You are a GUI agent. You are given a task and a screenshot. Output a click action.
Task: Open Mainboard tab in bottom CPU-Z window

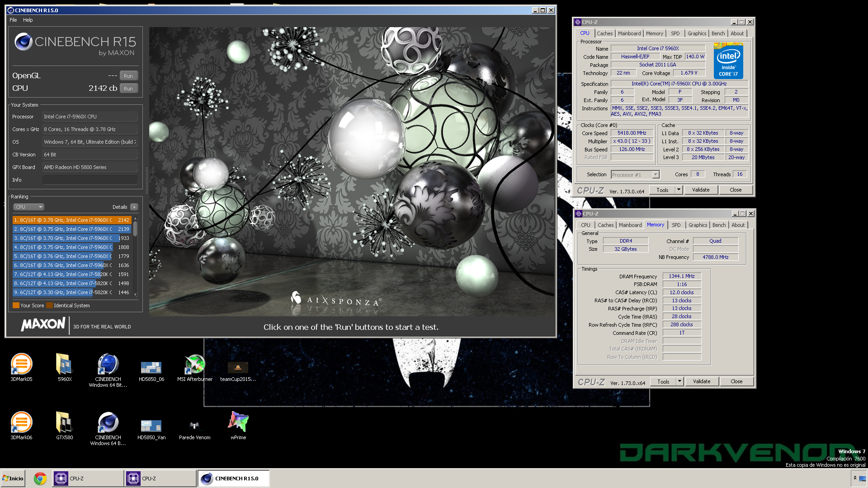tap(630, 225)
